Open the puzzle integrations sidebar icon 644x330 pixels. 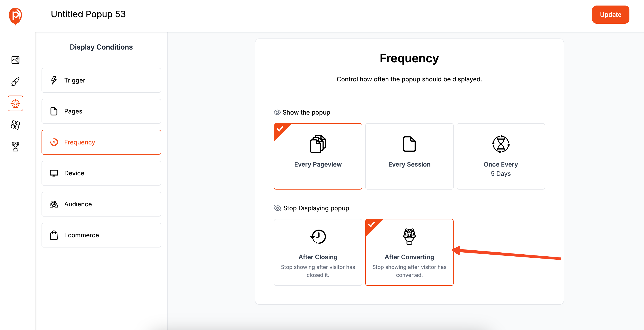(x=15, y=125)
